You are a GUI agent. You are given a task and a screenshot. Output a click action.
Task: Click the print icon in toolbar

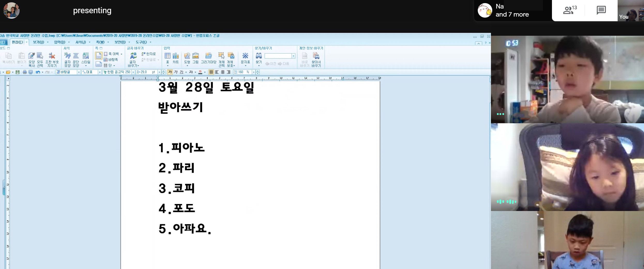pyautogui.click(x=25, y=72)
